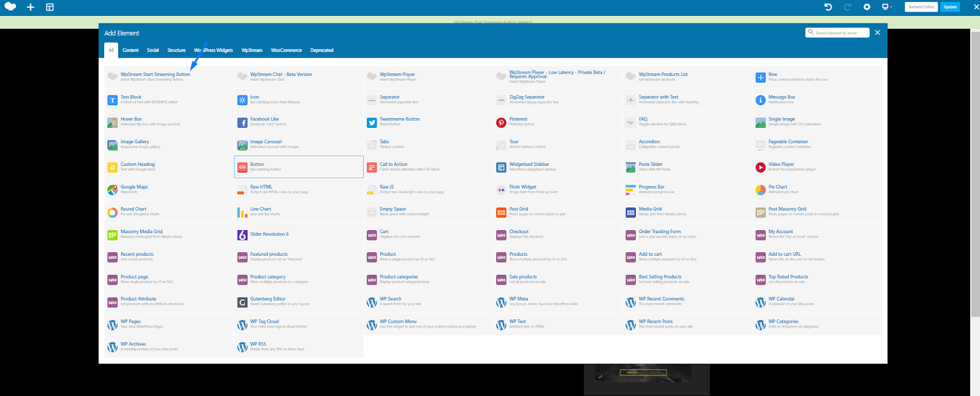
Task: Open the responsive preview device dropdown
Action: tap(886, 7)
